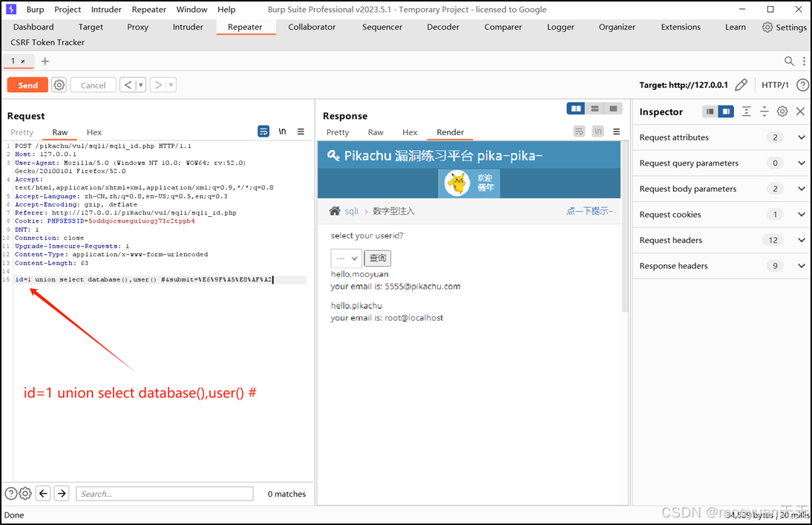Screen dimensions: 812x525
Task: Click the 点一下提示 hint link
Action: [x=589, y=211]
